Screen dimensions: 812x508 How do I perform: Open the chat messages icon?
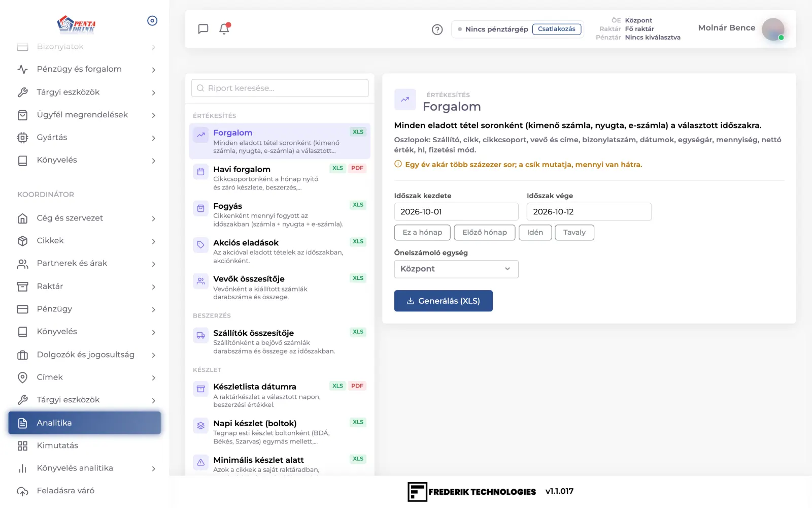203,29
